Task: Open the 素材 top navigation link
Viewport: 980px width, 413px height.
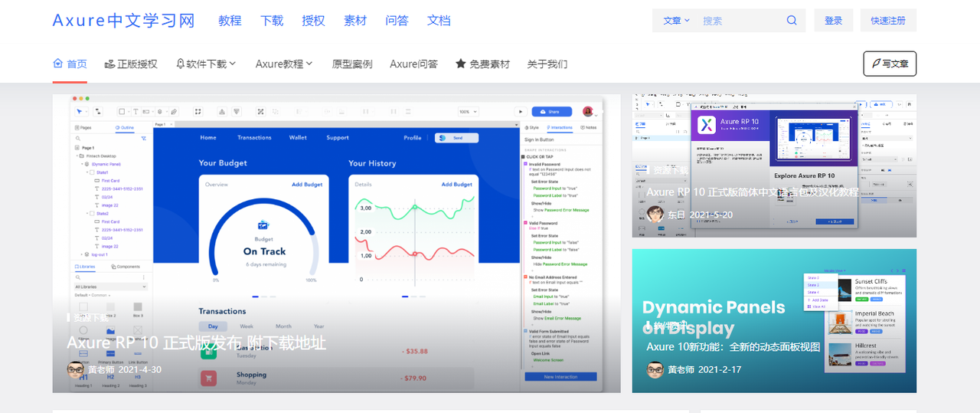Action: pyautogui.click(x=355, y=21)
